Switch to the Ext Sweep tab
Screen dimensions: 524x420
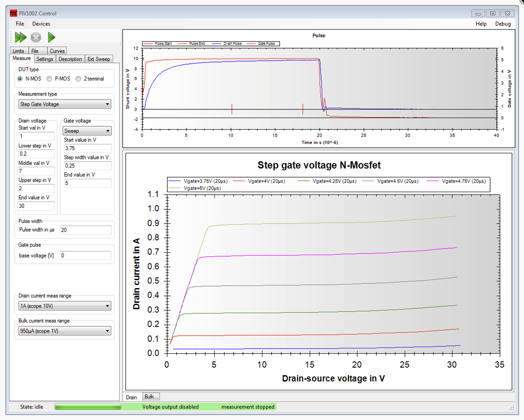(99, 59)
